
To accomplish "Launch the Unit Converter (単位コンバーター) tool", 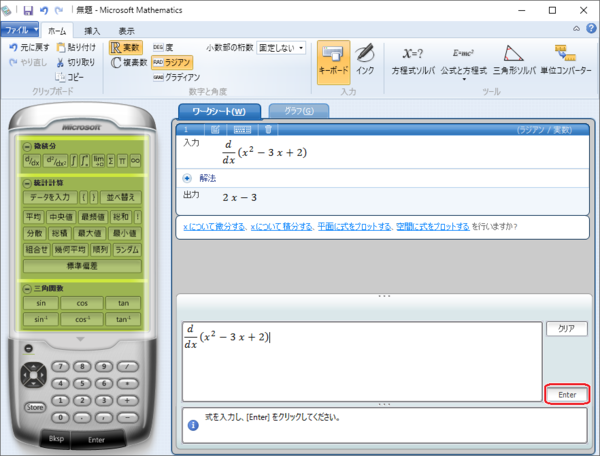I will coord(566,60).
